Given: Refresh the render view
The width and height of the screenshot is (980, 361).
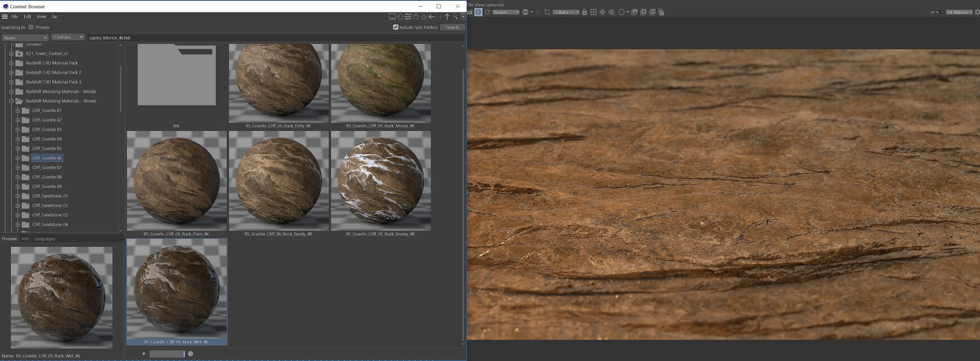Looking at the screenshot, I should pyautogui.click(x=487, y=12).
